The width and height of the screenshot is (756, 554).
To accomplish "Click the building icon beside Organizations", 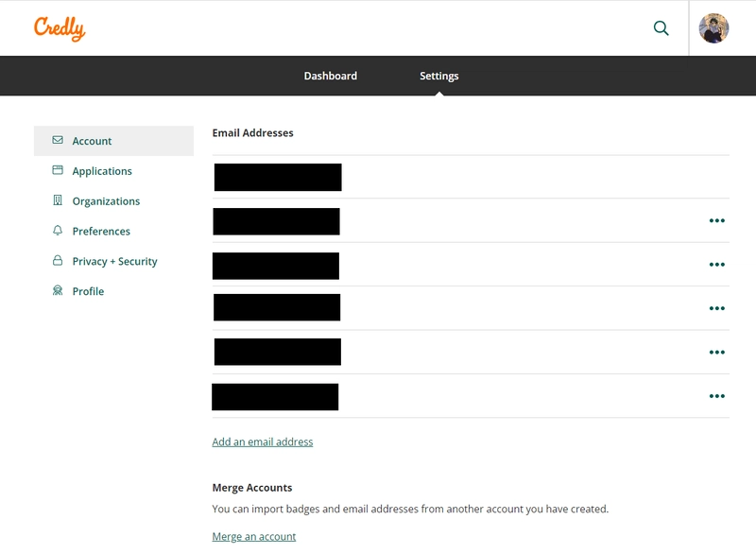I will click(58, 201).
